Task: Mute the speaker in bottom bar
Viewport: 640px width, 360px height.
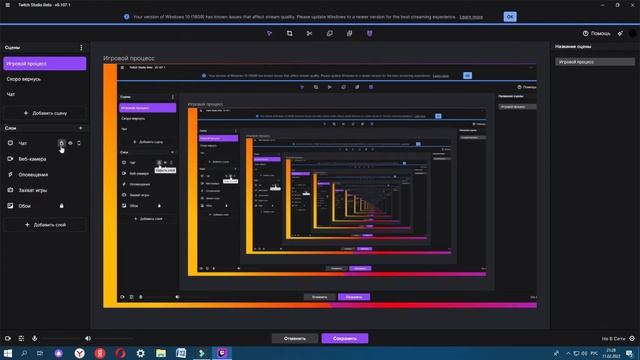Action: (88, 338)
